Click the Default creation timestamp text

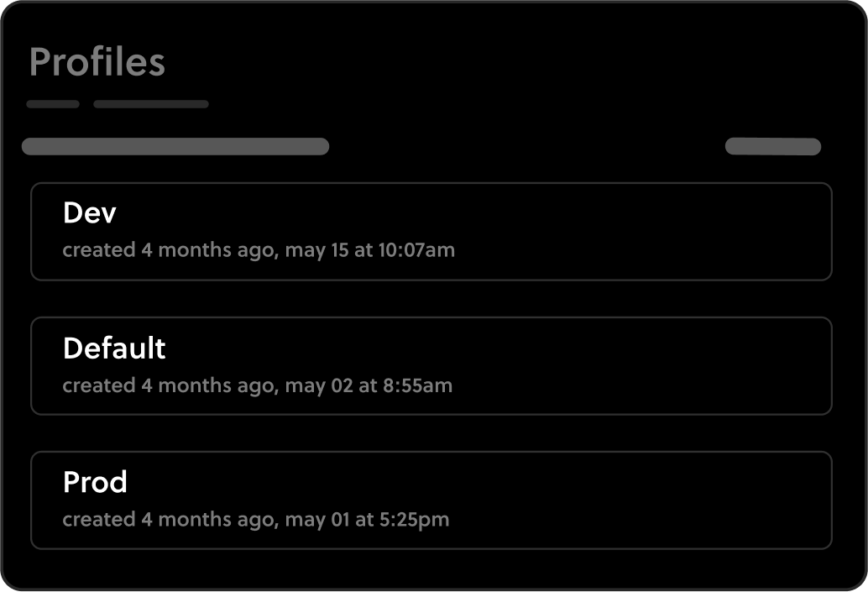pyautogui.click(x=256, y=385)
